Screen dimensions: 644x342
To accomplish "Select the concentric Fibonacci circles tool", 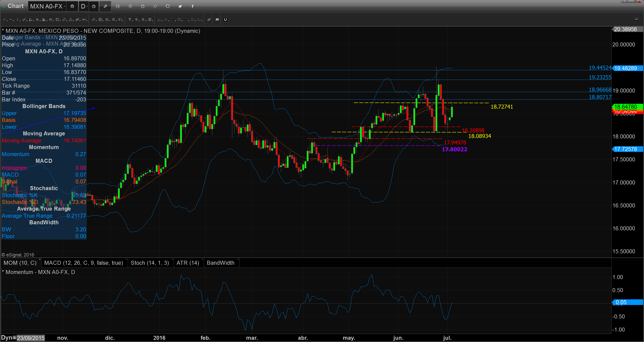I will click(x=100, y=20).
